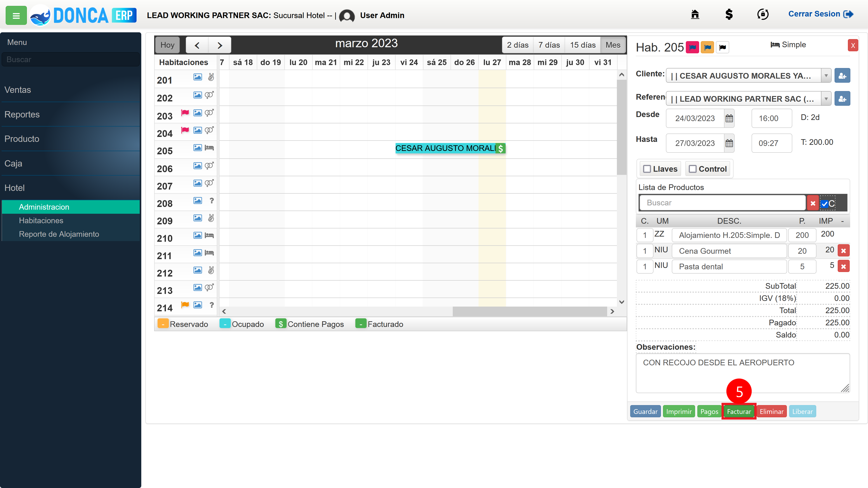Close the Hab. 205 detail panel
Image resolution: width=868 pixels, height=488 pixels.
(853, 45)
